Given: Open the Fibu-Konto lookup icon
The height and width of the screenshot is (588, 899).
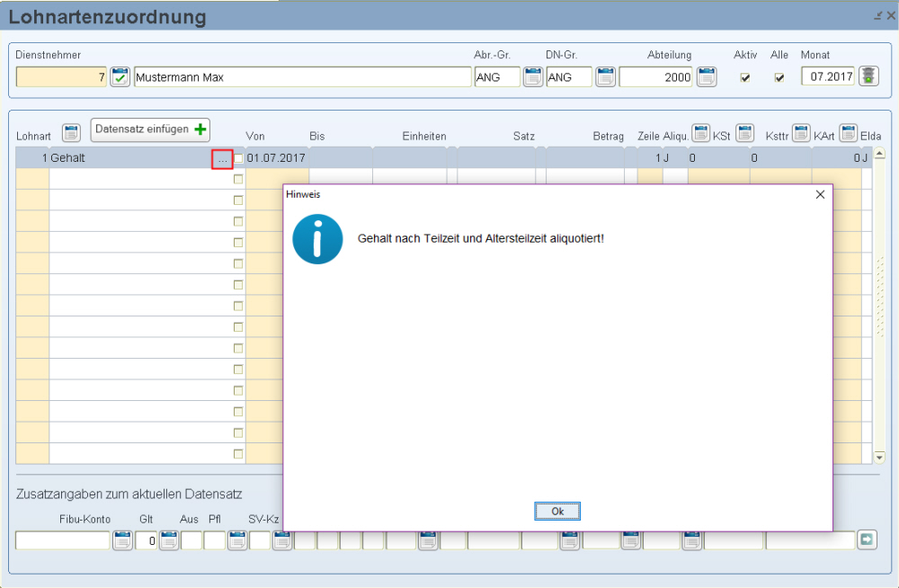Looking at the screenshot, I should 122,540.
